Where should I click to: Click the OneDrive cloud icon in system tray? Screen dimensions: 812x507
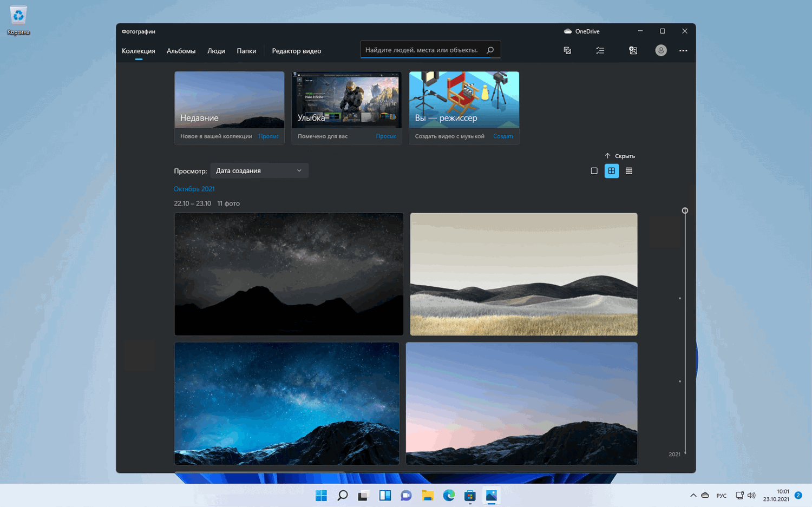point(705,496)
